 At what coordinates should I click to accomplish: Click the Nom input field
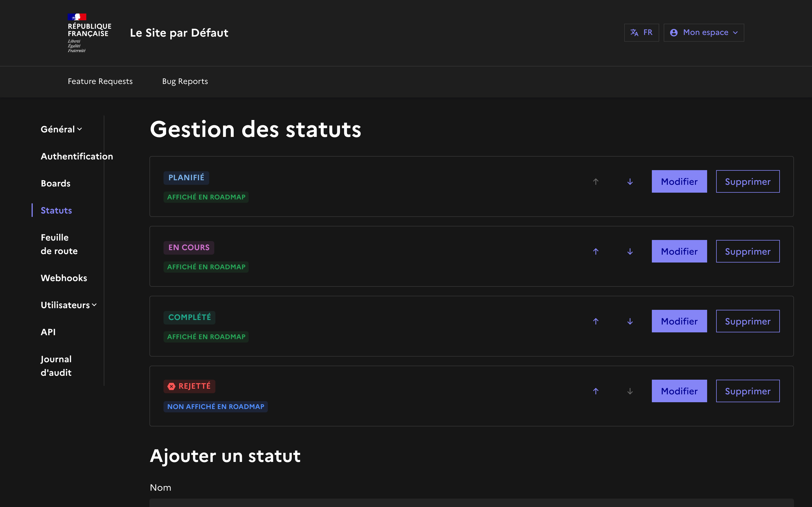(x=471, y=503)
